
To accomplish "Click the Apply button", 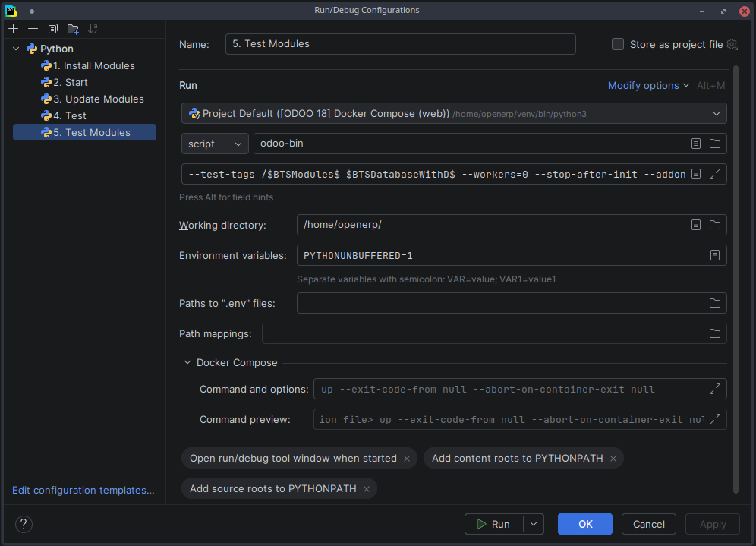I will (713, 524).
